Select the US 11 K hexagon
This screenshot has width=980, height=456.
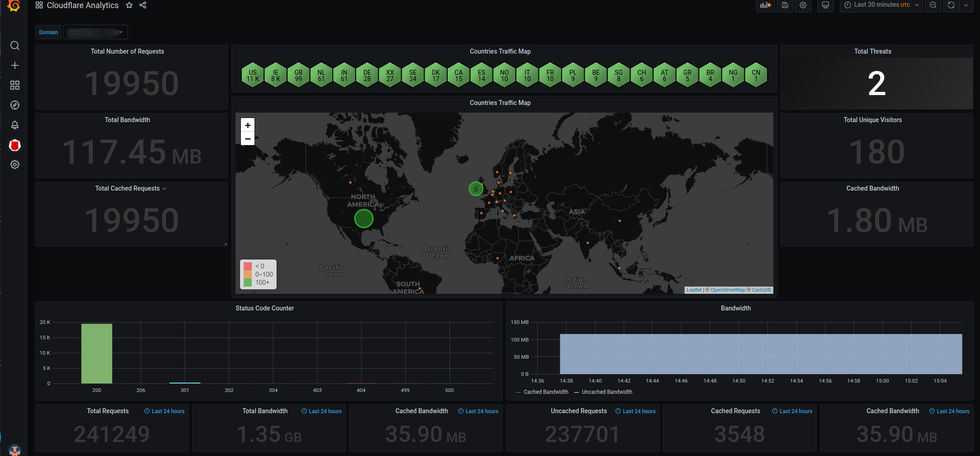[x=253, y=75]
